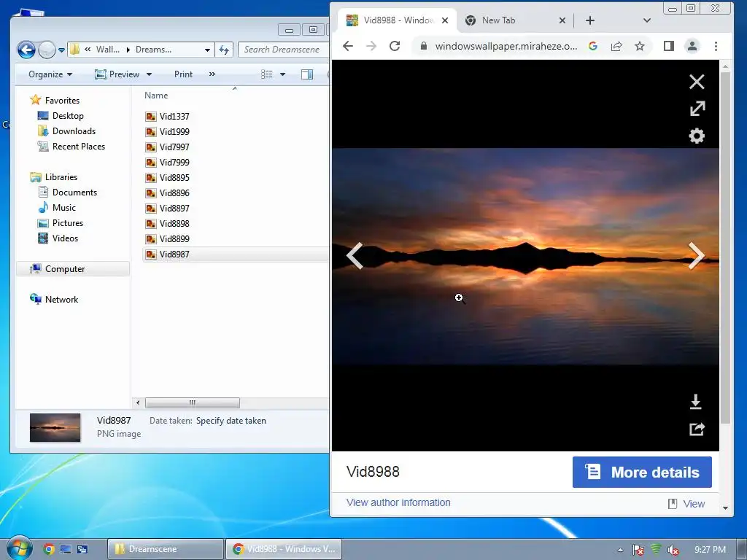Go back in Chrome browser

pos(348,46)
